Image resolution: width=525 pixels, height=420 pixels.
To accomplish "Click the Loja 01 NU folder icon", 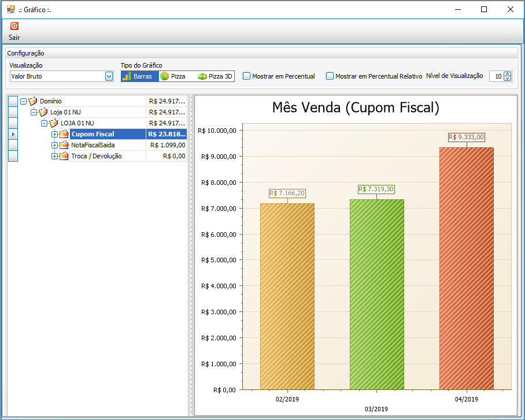I will 43,111.
